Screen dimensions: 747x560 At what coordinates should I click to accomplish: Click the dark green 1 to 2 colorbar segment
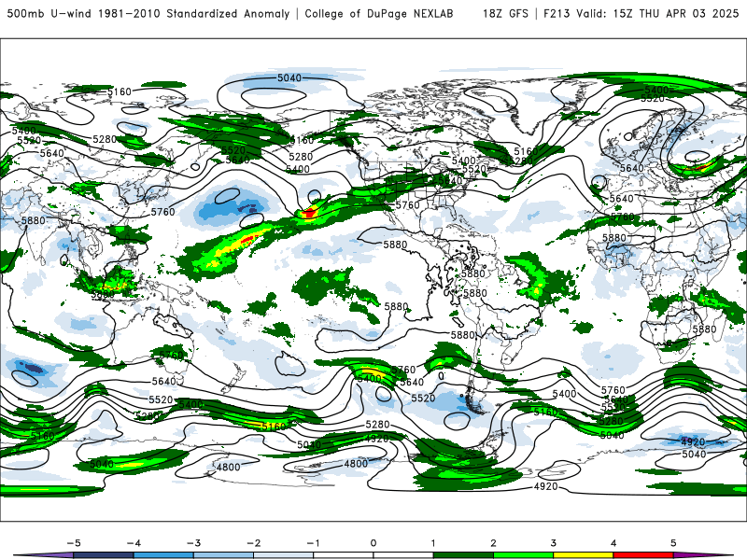463,555
